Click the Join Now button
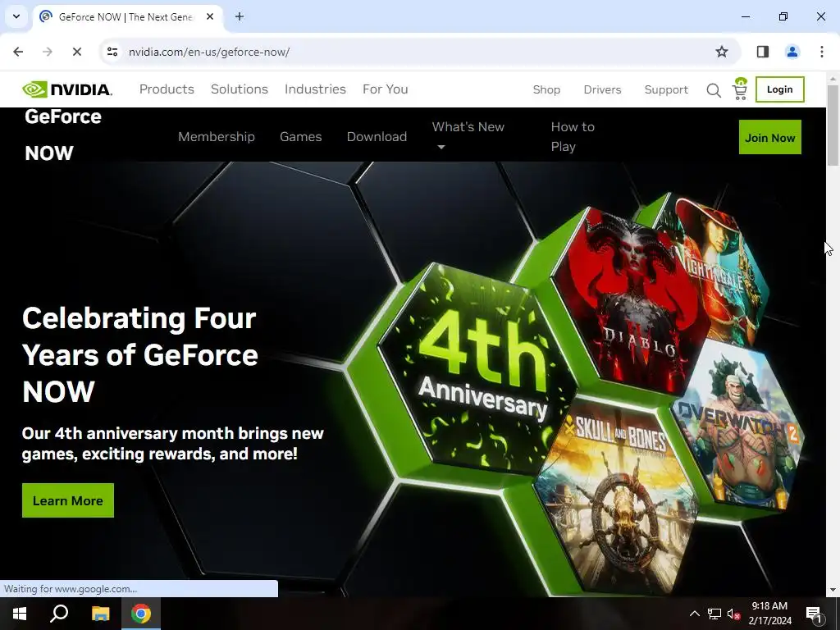 coord(769,137)
